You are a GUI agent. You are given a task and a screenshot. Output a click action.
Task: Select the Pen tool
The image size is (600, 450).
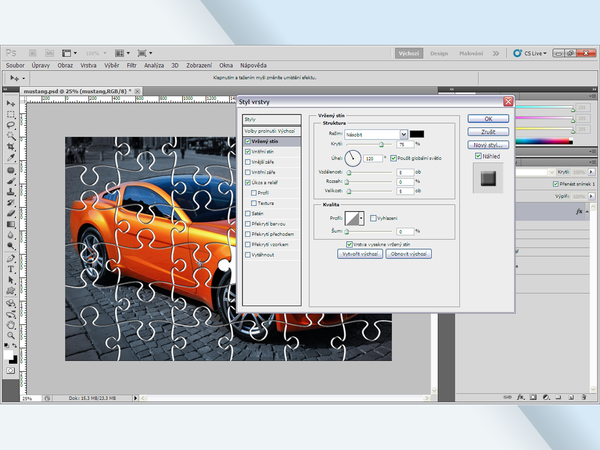coord(10,258)
